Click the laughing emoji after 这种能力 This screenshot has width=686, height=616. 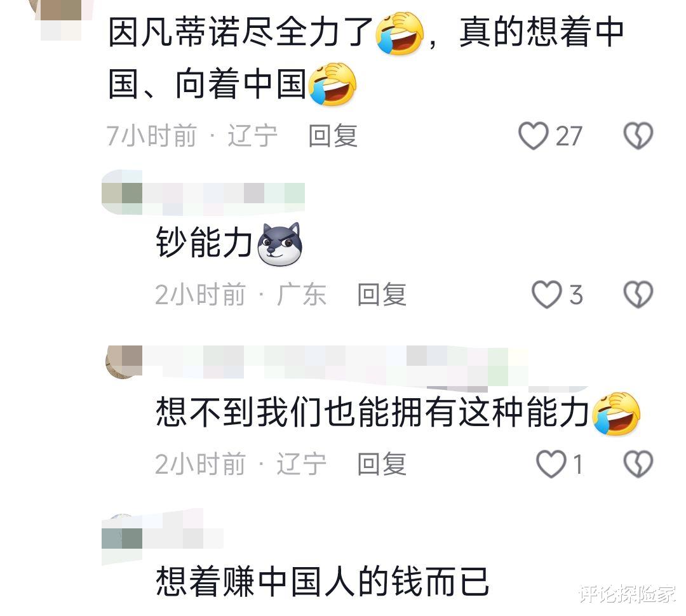[616, 413]
